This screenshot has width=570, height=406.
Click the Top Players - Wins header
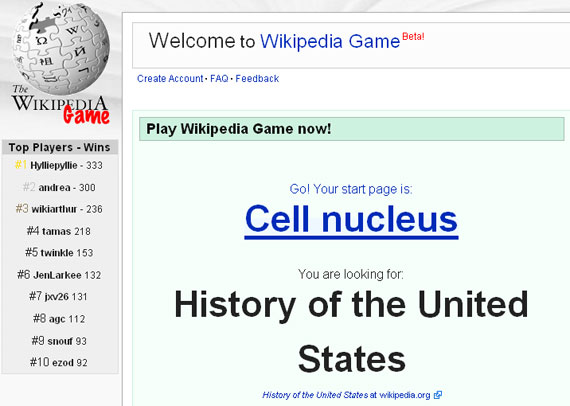60,147
